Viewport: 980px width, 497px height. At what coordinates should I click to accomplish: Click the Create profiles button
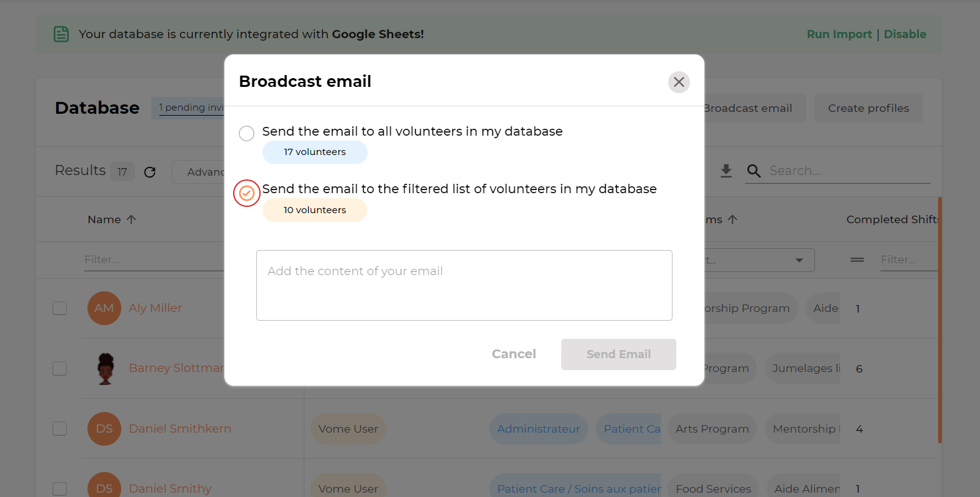869,108
